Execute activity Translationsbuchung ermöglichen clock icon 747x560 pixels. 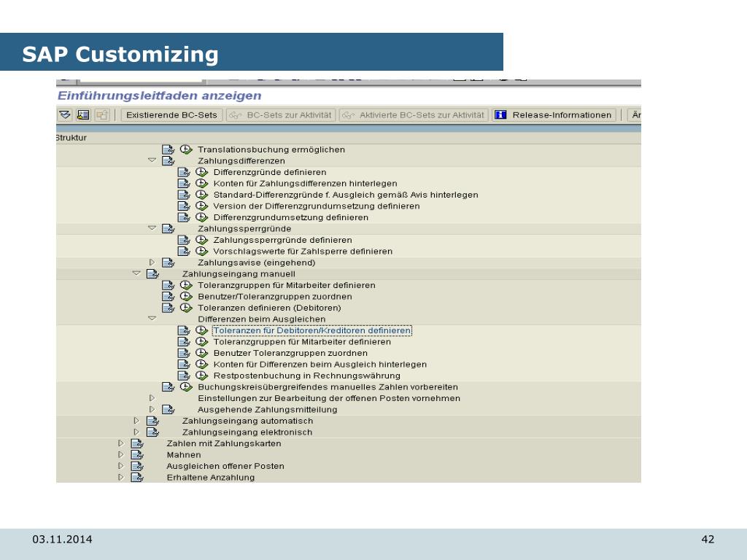tap(186, 149)
